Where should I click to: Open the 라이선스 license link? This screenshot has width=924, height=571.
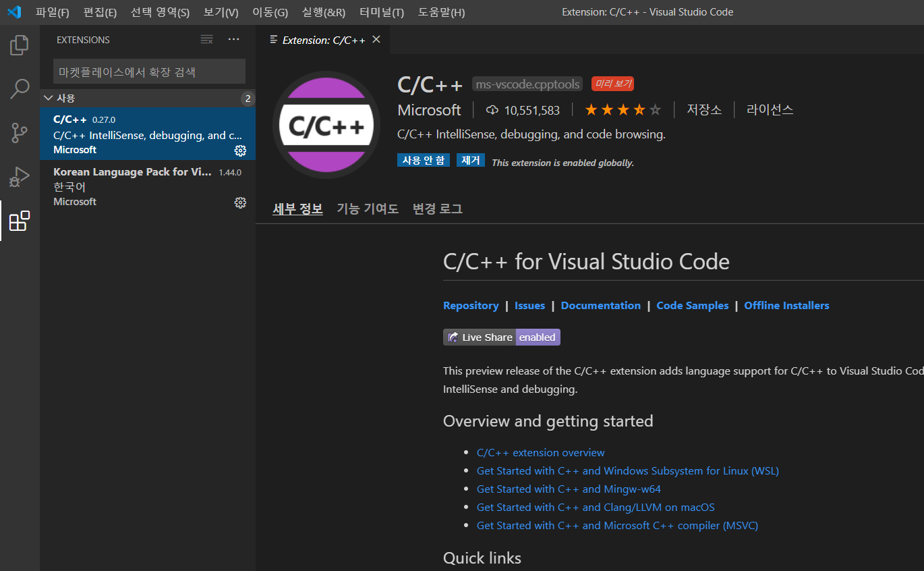[770, 110]
